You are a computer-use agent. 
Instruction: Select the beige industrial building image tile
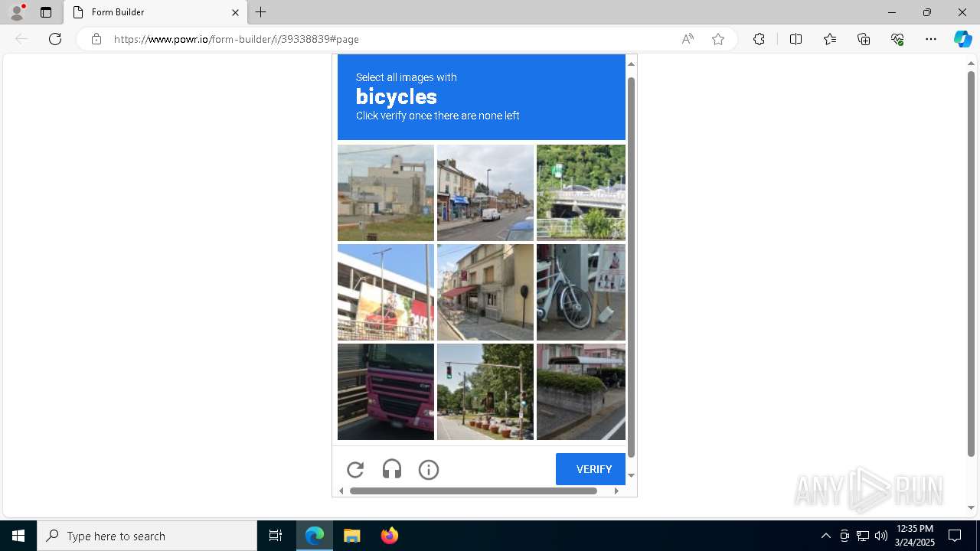point(386,193)
